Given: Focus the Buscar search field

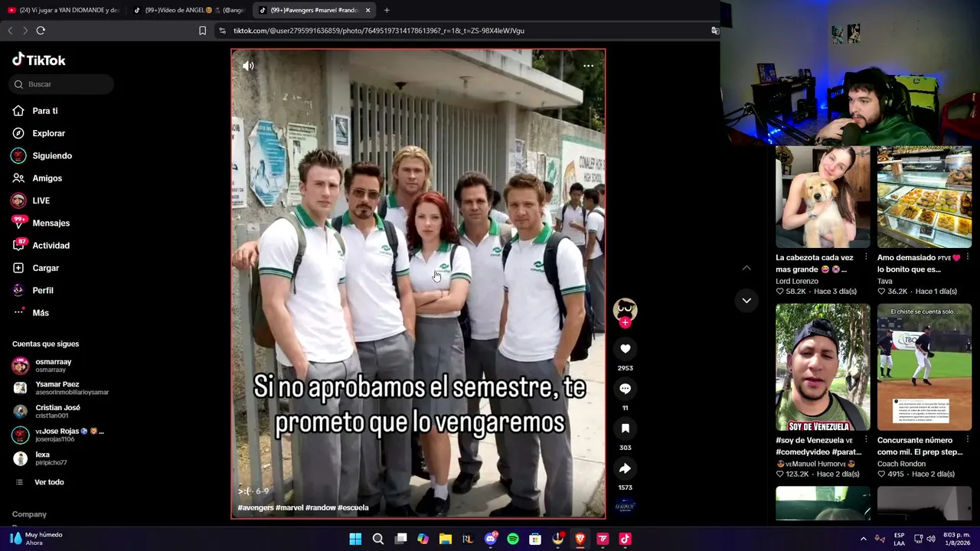Looking at the screenshot, I should (61, 84).
